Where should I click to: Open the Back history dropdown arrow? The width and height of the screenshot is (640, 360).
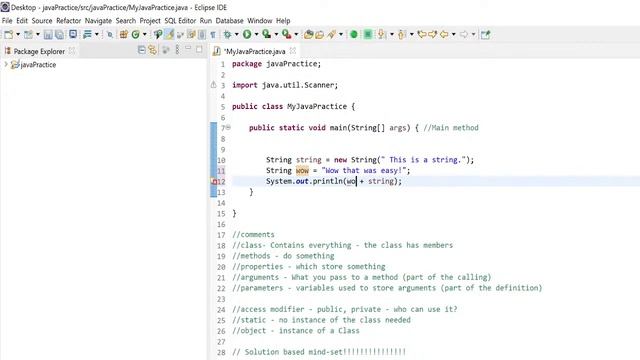point(453,35)
